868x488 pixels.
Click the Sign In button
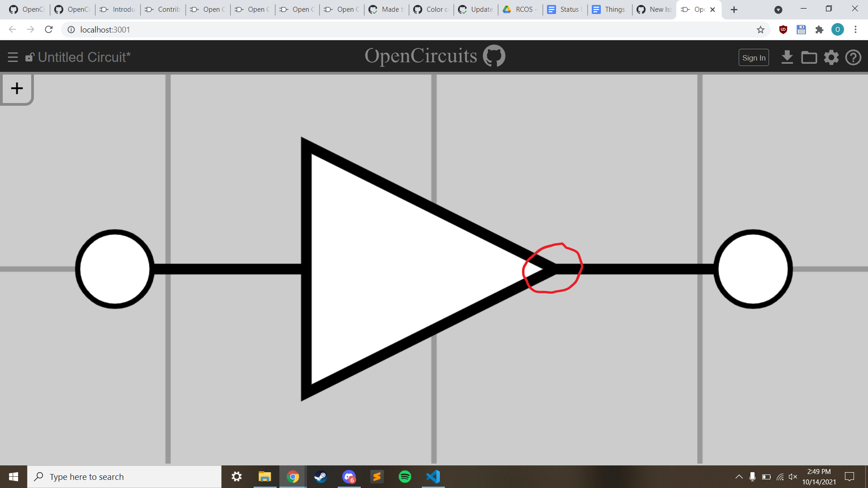754,57
